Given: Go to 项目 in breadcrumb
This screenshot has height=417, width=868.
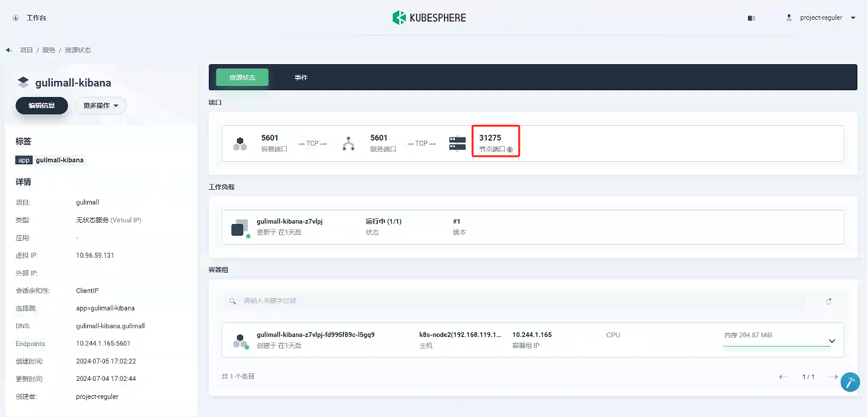Looking at the screenshot, I should tap(26, 50).
